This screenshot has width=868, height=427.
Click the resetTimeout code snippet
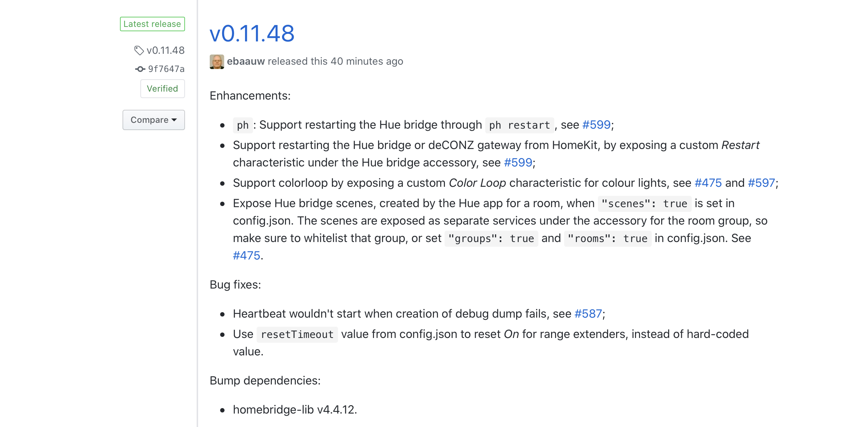[x=297, y=334]
